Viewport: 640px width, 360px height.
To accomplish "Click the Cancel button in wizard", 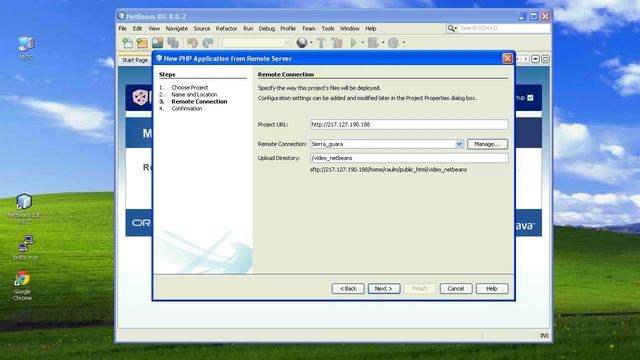I will coord(456,289).
